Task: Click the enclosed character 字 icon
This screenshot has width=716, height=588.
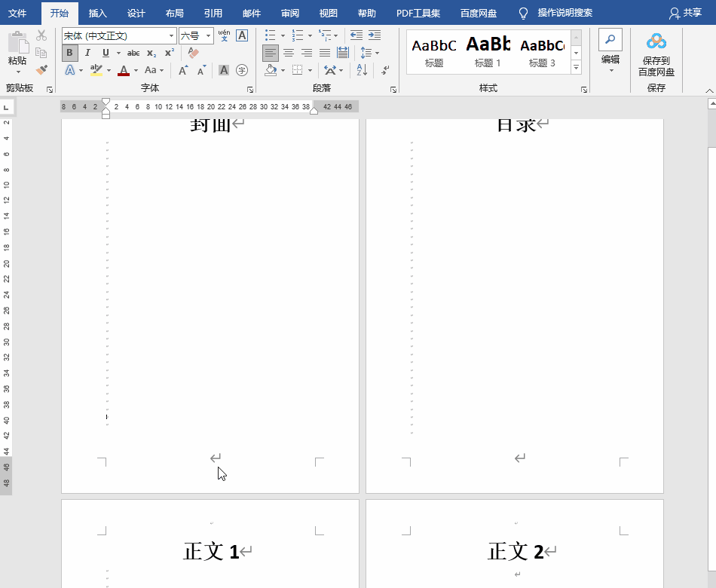Action: click(x=242, y=70)
